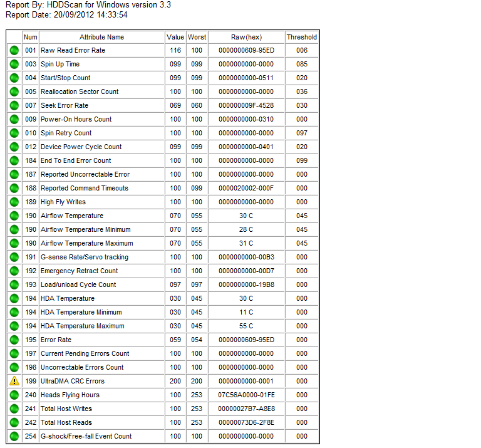Select the HDA Temperature Minimum attribute name
Image resolution: width=481 pixels, height=448 pixels.
(x=81, y=312)
